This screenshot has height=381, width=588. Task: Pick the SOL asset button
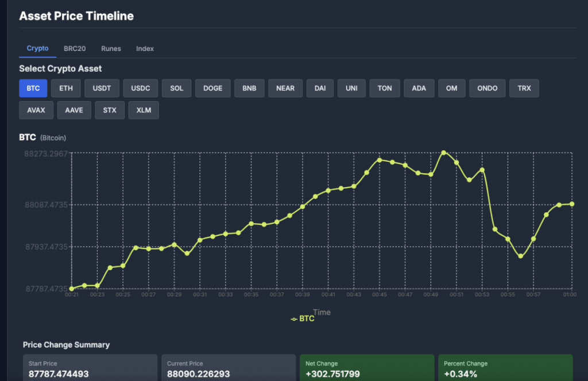point(177,88)
